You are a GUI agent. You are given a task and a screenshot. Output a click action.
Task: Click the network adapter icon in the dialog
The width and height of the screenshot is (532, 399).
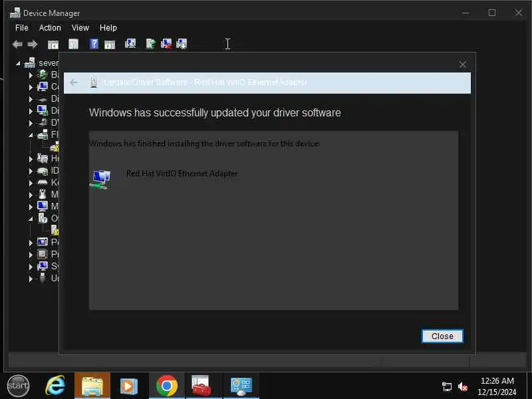click(100, 180)
